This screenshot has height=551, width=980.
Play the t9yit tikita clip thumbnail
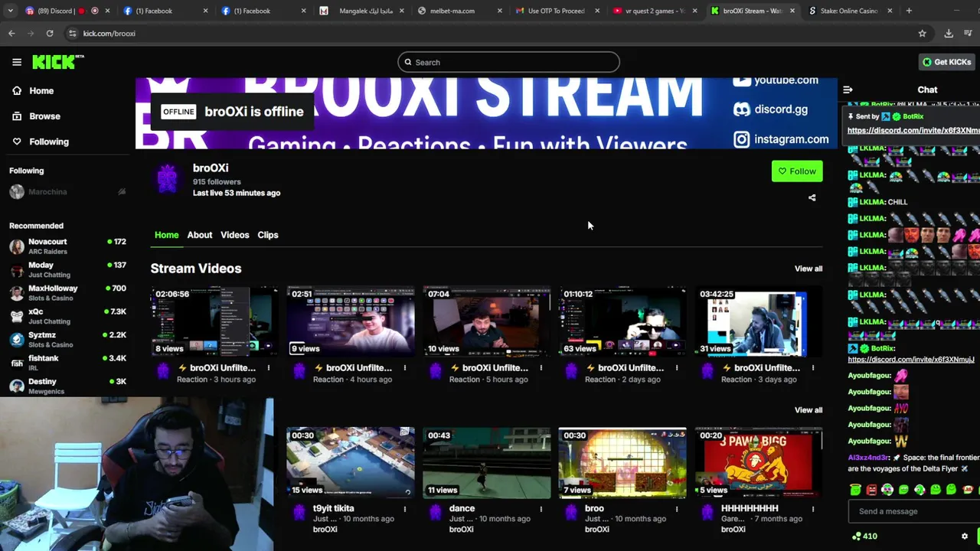tap(351, 462)
